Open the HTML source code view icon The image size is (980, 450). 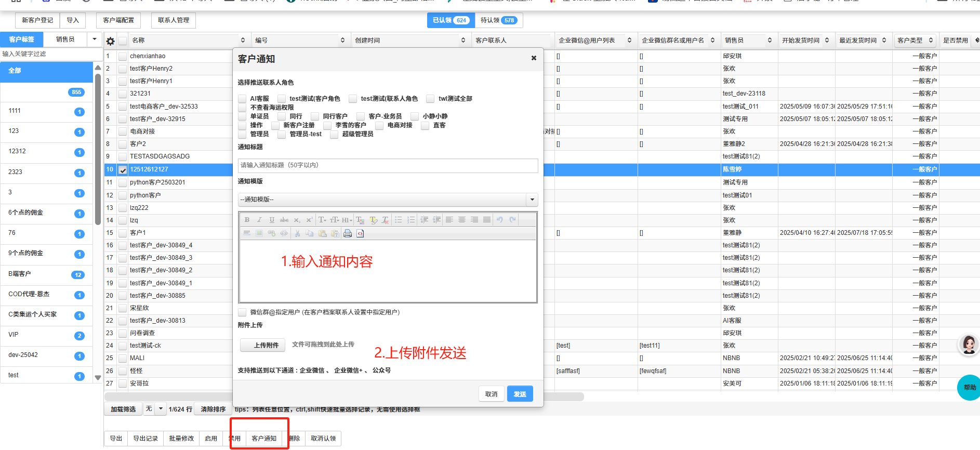(360, 234)
